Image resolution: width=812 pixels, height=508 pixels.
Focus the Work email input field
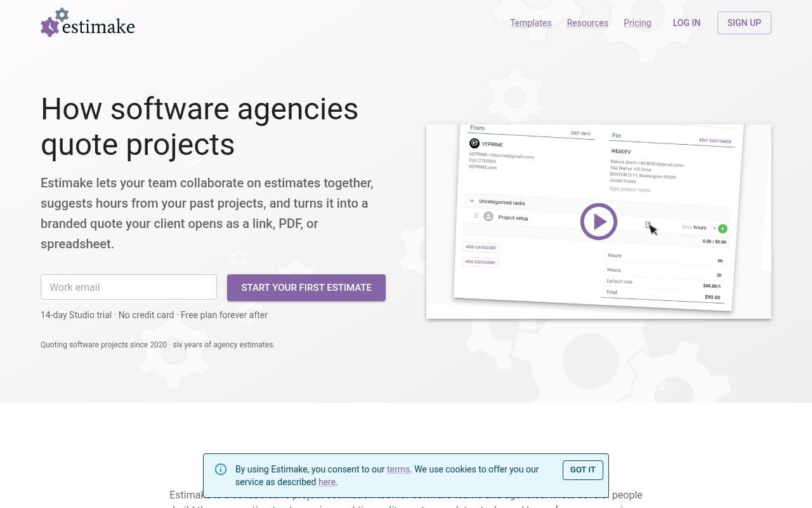point(129,287)
